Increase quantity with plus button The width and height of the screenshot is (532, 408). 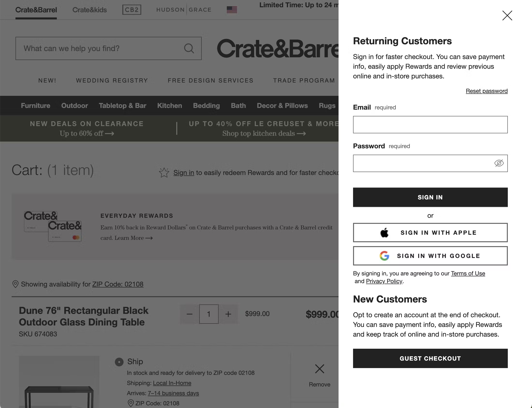228,314
